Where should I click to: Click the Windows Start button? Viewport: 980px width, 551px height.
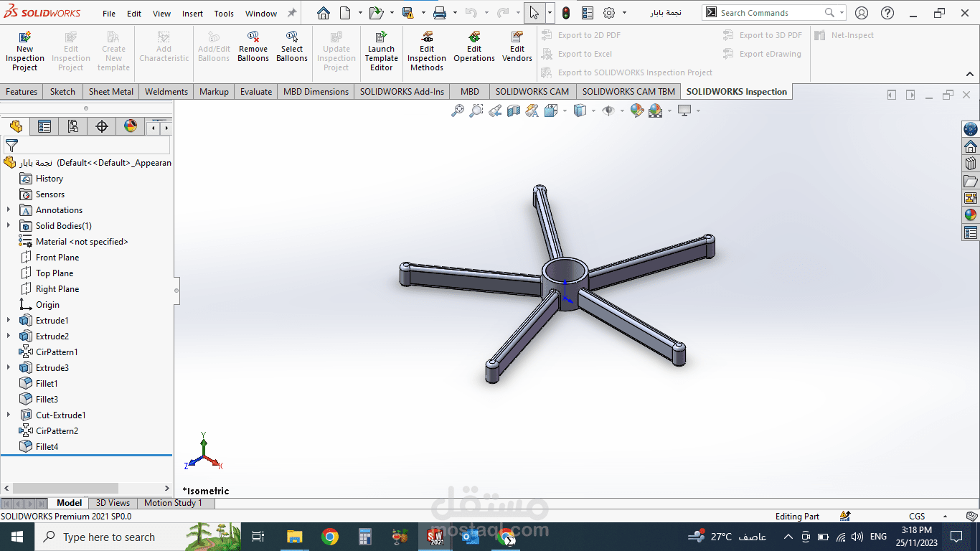pyautogui.click(x=17, y=537)
